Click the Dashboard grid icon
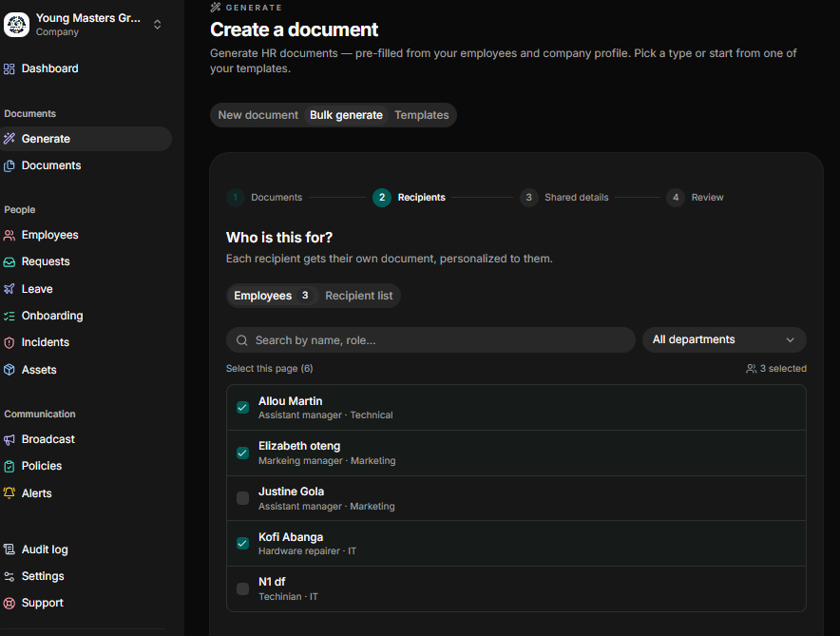 [x=10, y=68]
